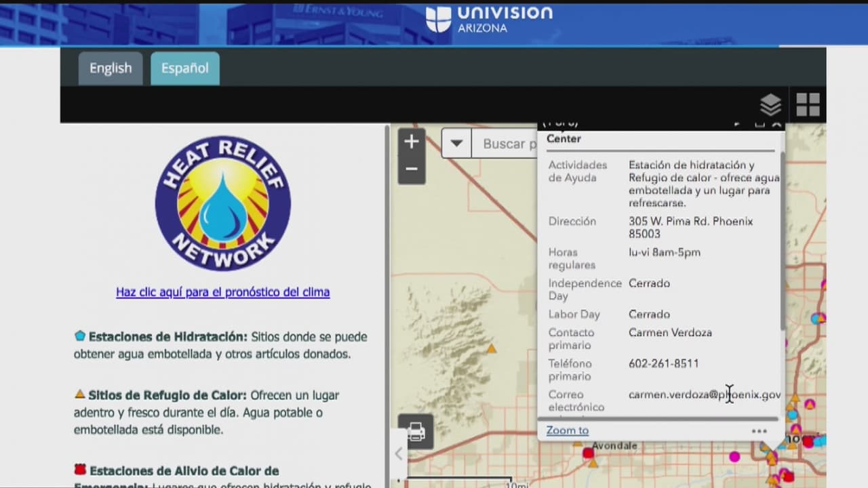Click the Buscar search input field
This screenshot has height=488, width=868.
[505, 144]
